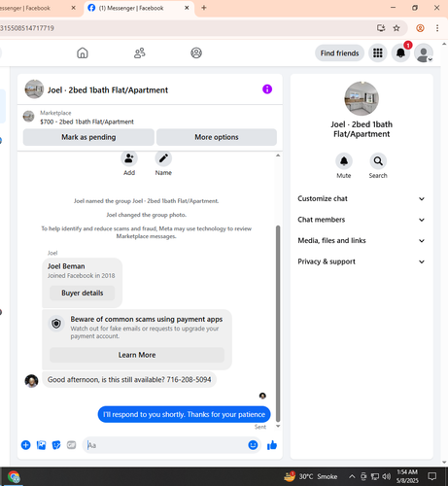This screenshot has height=486, width=448.
Task: Open the notifications bell with badge
Action: [400, 52]
